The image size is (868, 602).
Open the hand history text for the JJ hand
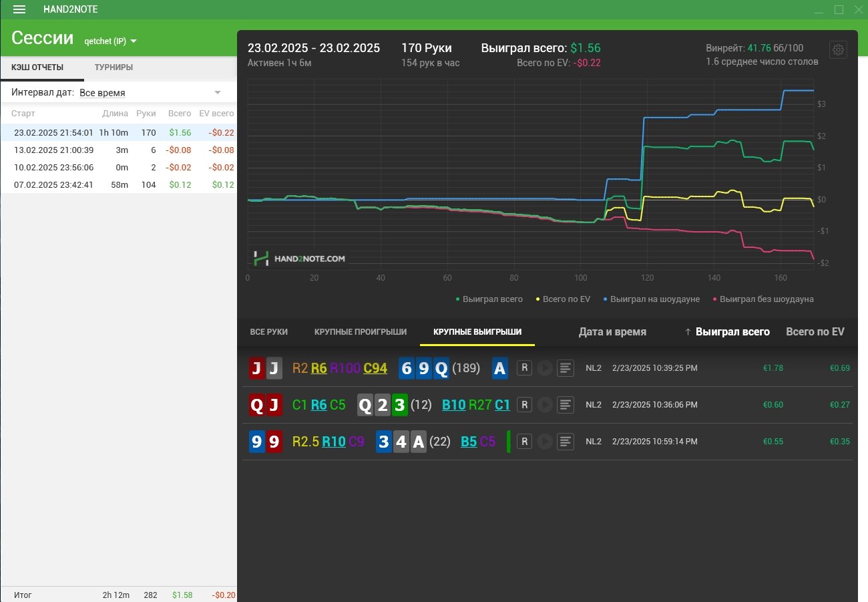[x=566, y=367]
